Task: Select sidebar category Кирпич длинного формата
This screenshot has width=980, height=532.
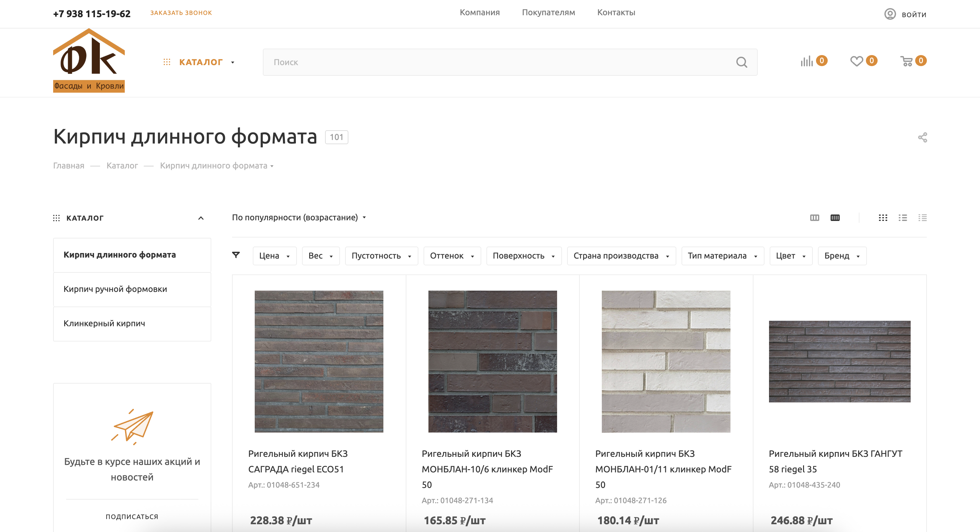Action: coord(132,255)
